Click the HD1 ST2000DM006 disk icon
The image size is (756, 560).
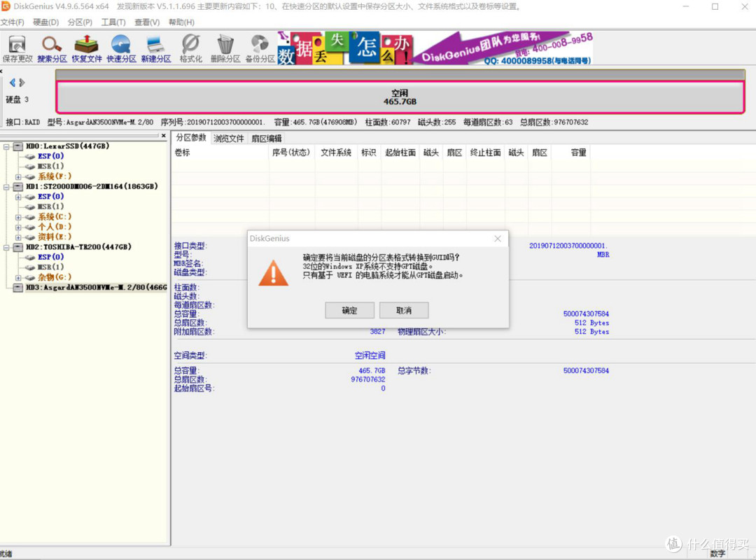pyautogui.click(x=18, y=187)
